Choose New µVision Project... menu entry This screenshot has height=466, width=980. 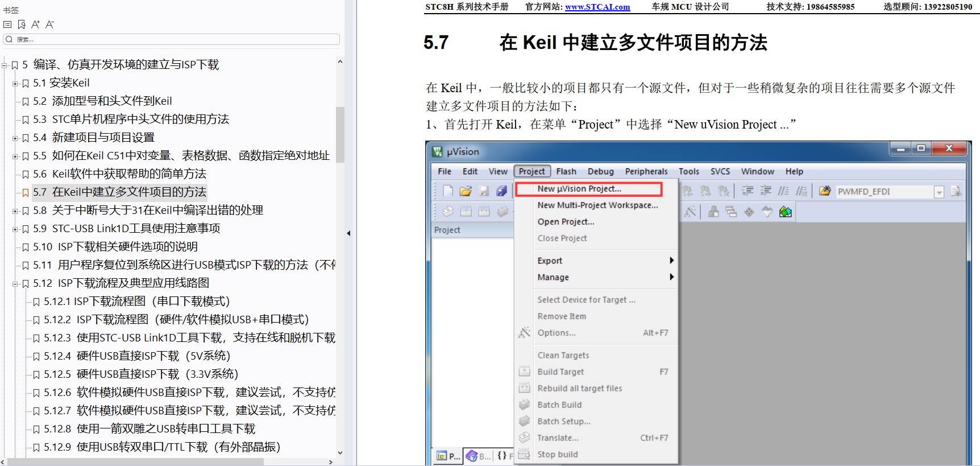tap(589, 189)
